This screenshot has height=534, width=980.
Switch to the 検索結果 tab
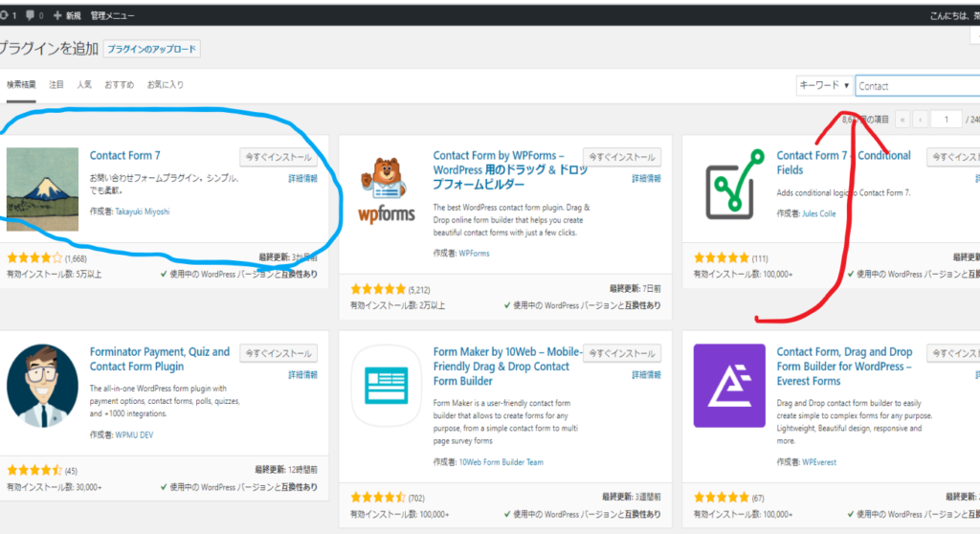pos(21,84)
